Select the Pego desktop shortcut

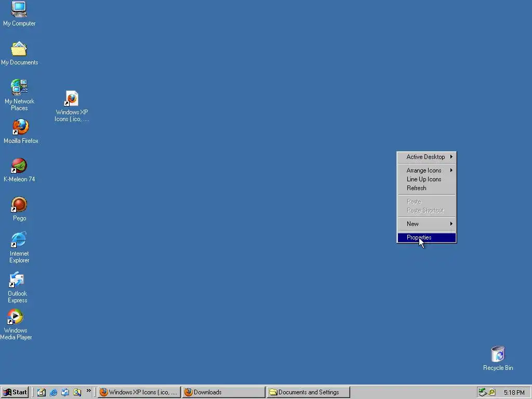pos(19,209)
